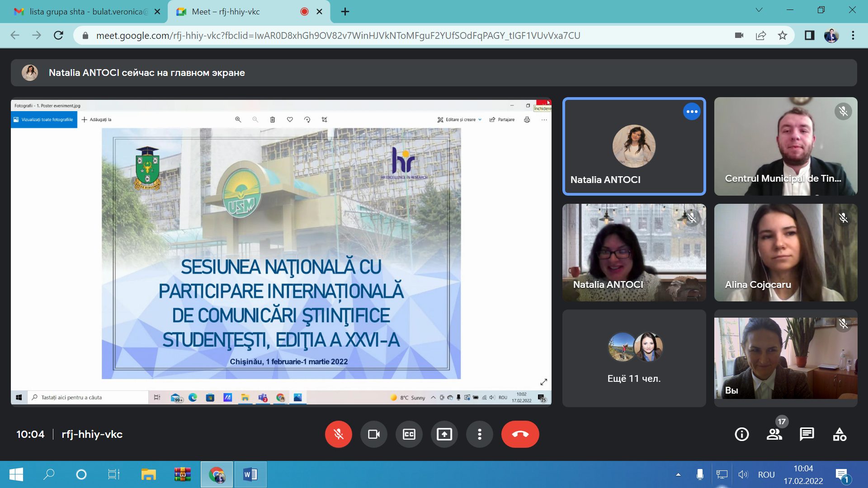This screenshot has width=868, height=488.
Task: Click the address bar URL field
Action: (x=338, y=35)
